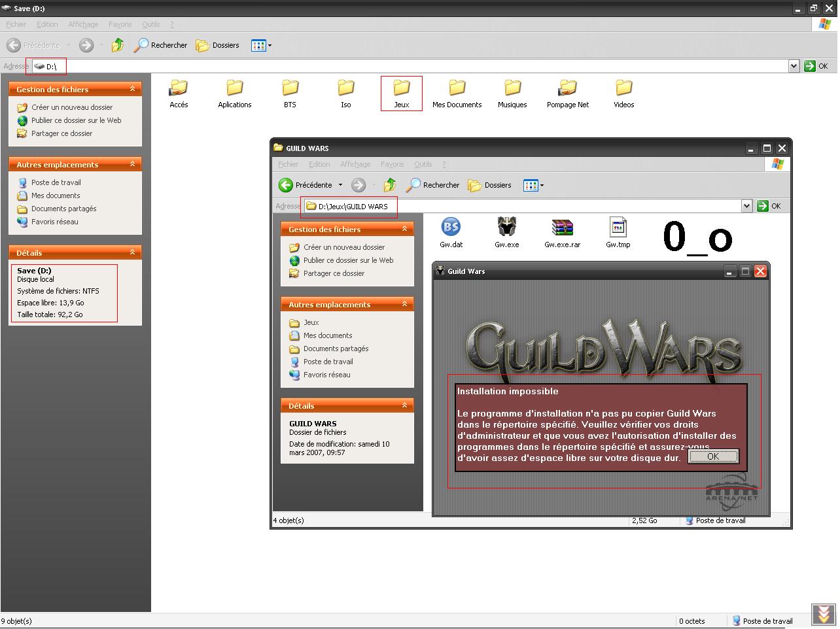Select the Mes Documents folder icon
The image size is (840, 629).
click(x=457, y=93)
